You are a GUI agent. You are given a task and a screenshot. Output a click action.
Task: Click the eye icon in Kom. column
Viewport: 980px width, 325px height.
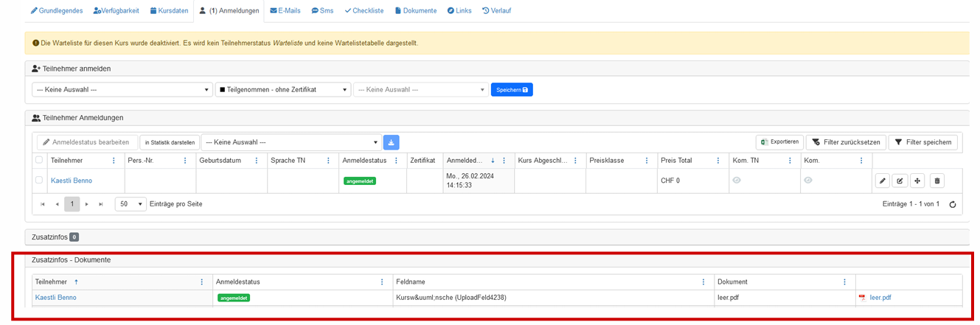(808, 180)
